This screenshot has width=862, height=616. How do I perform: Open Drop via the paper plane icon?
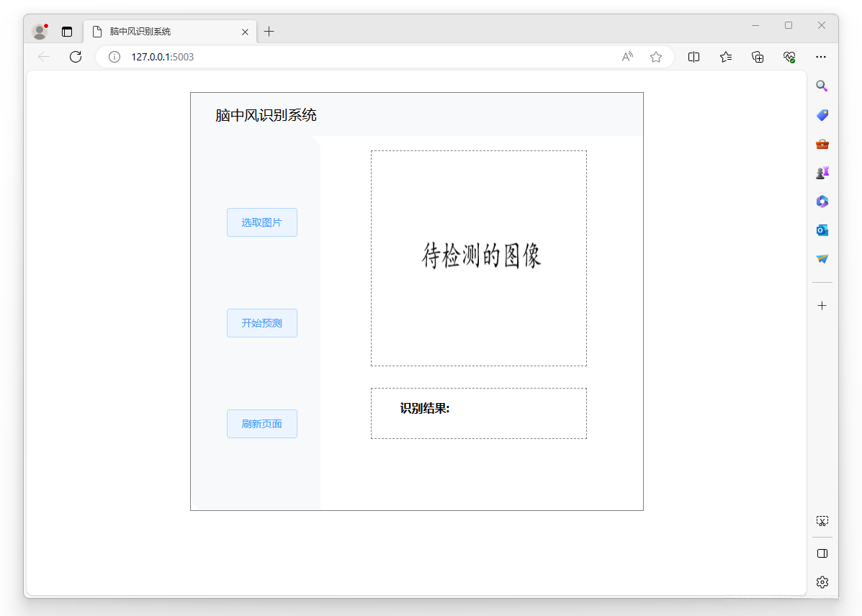(x=822, y=258)
